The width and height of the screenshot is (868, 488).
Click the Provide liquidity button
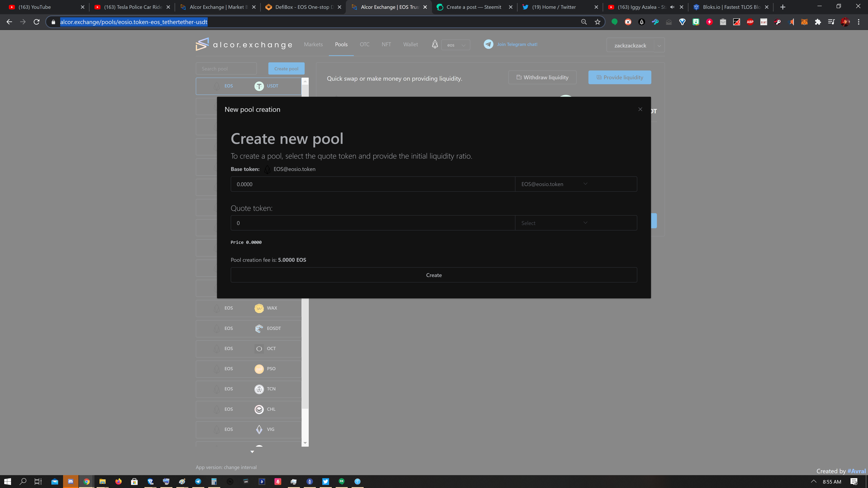620,77
